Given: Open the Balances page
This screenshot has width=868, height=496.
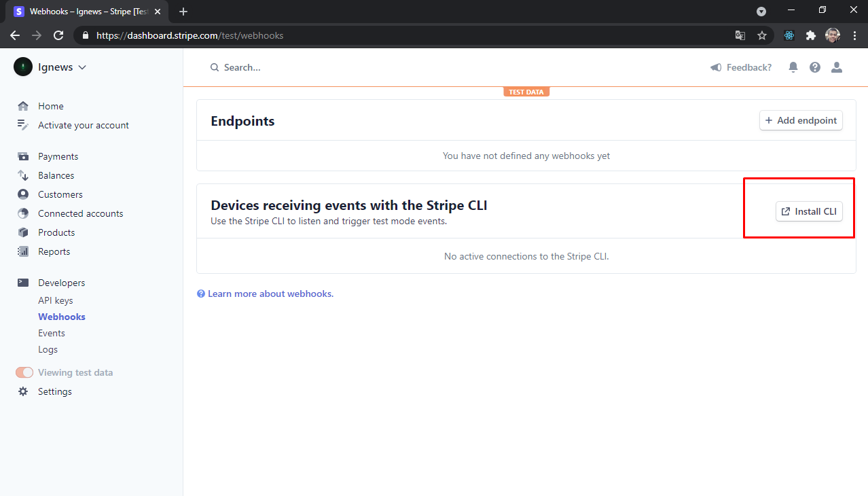Looking at the screenshot, I should 56,175.
